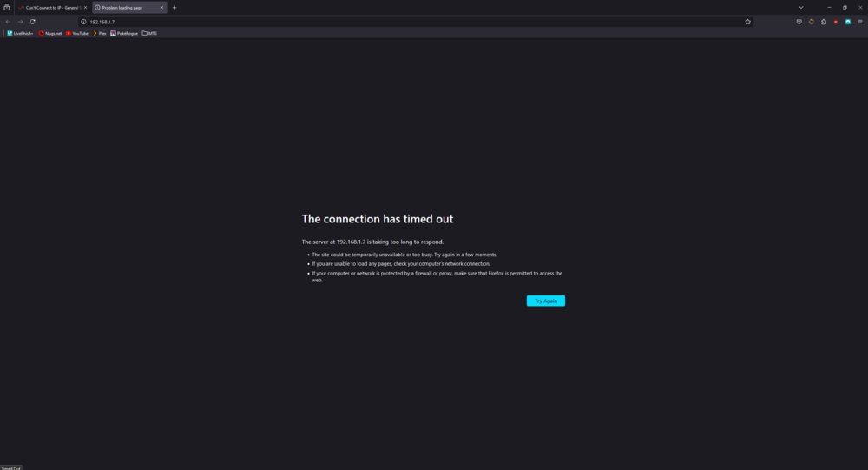Viewport: 868px width, 470px height.
Task: Select the Problem loading page tab
Action: coord(129,8)
